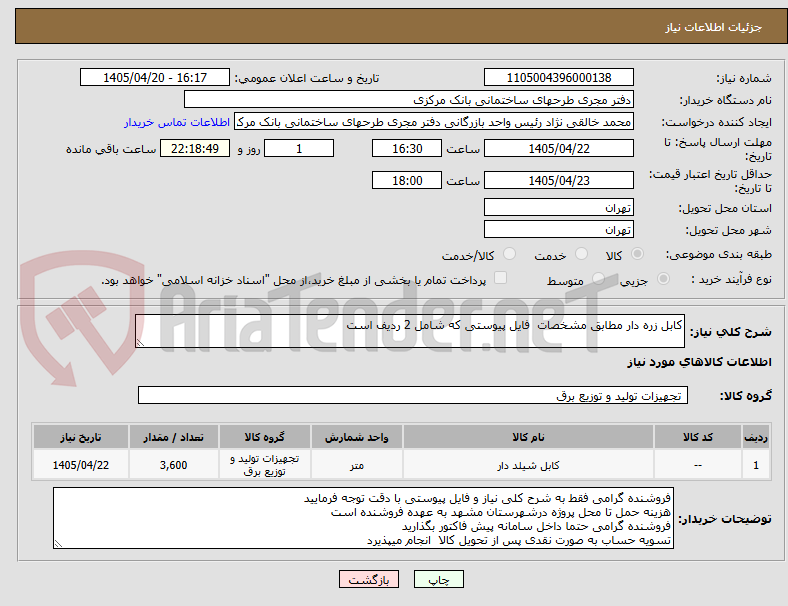Image resolution: width=788 pixels, height=606 pixels.
Task: Click the resize grip of description textarea
Action: (x=140, y=343)
